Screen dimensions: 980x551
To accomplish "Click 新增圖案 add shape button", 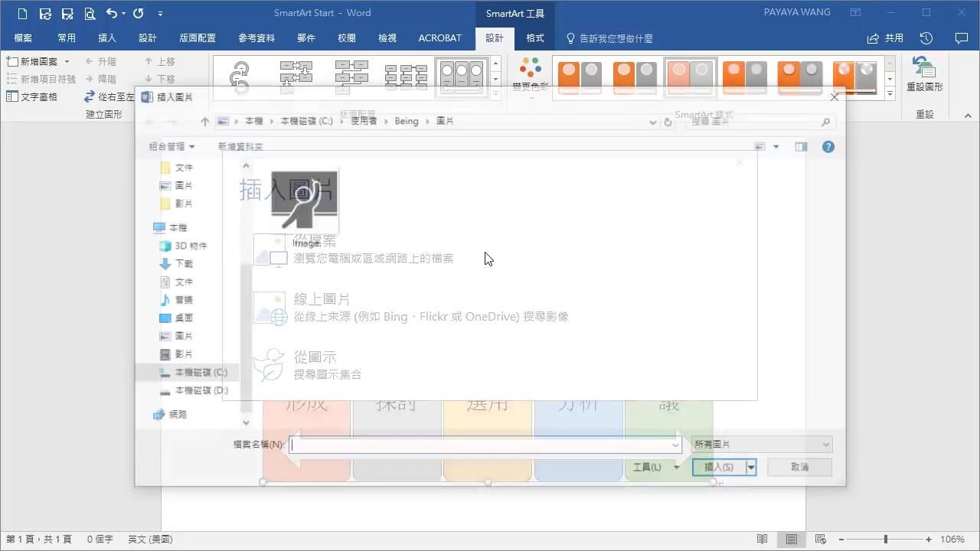I will point(32,61).
